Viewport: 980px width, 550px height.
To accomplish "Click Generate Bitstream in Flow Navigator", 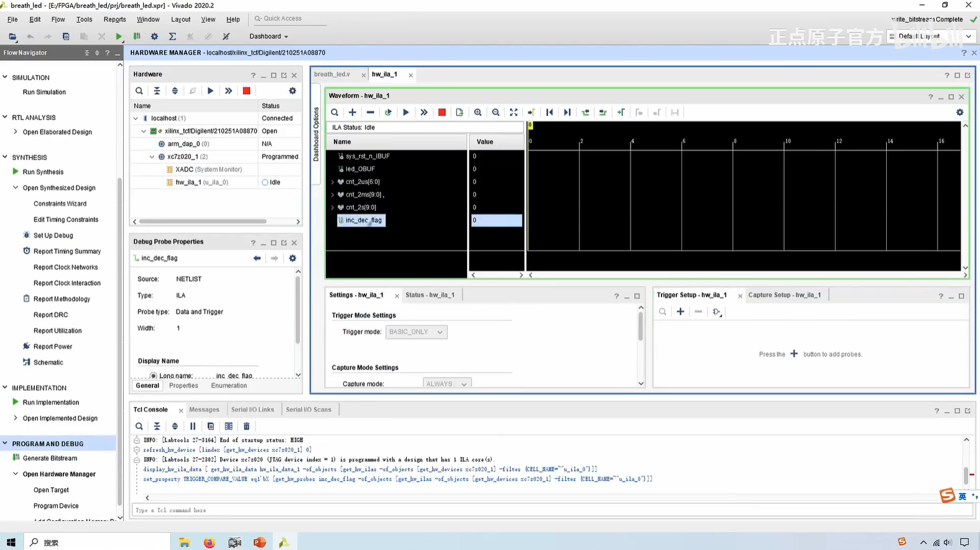I will 50,459.
